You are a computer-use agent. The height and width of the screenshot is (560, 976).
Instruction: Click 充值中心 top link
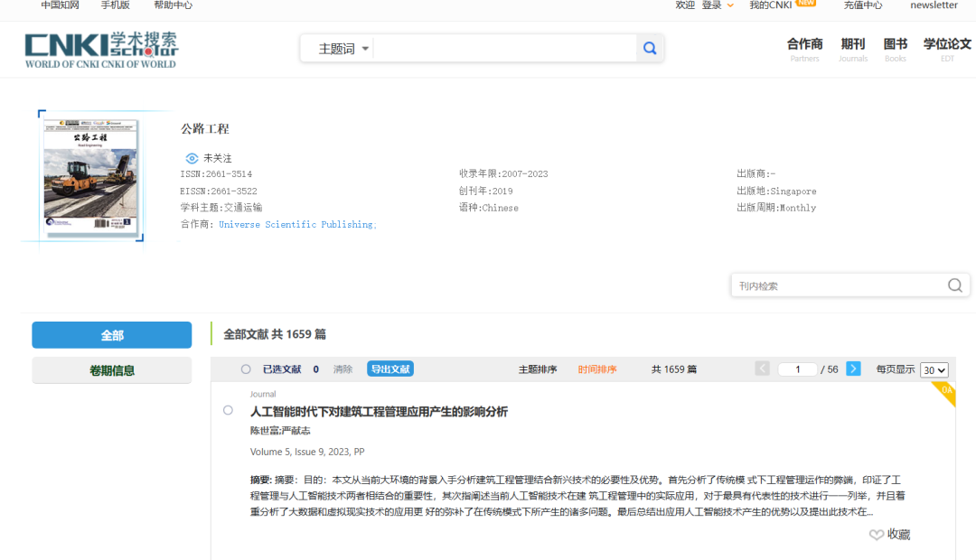863,5
